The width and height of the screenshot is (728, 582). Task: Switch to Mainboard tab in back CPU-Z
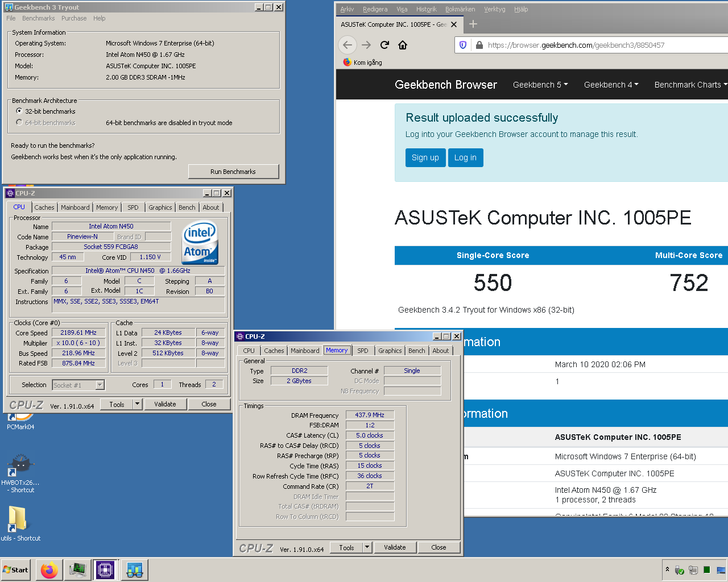click(x=75, y=207)
